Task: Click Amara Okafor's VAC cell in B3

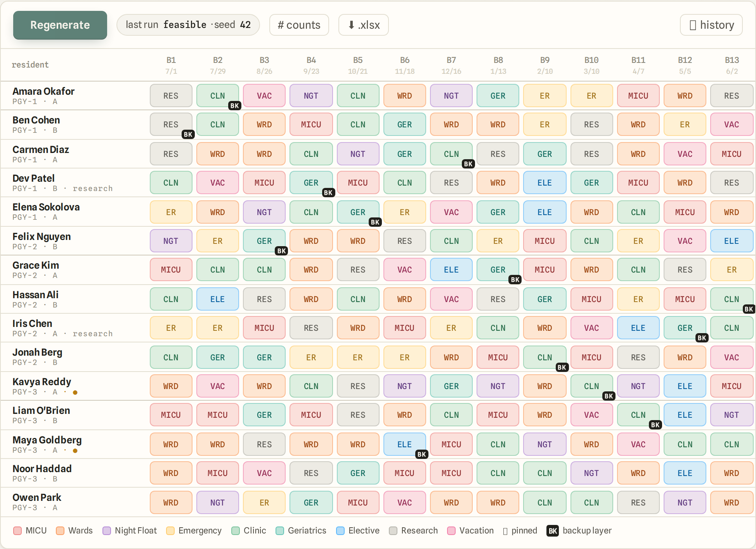Action: [x=264, y=96]
